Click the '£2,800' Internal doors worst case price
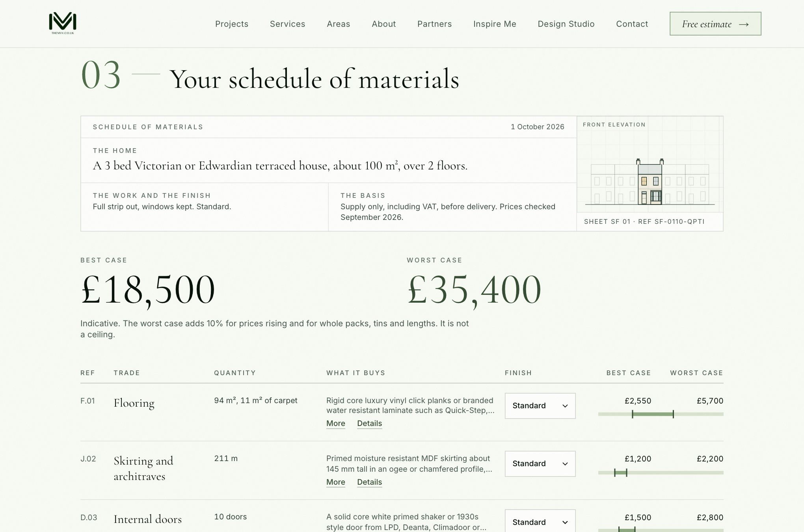804x532 pixels. (710, 517)
